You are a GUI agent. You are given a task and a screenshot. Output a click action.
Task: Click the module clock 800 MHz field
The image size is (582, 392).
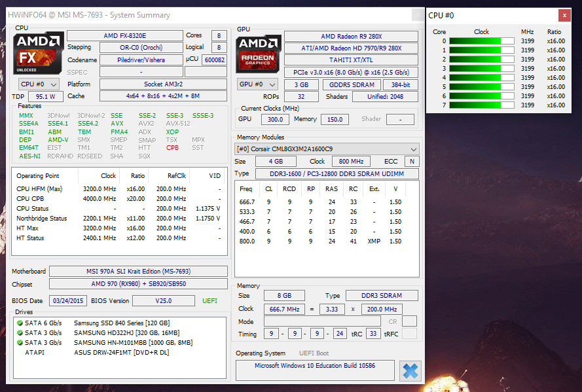(x=351, y=162)
